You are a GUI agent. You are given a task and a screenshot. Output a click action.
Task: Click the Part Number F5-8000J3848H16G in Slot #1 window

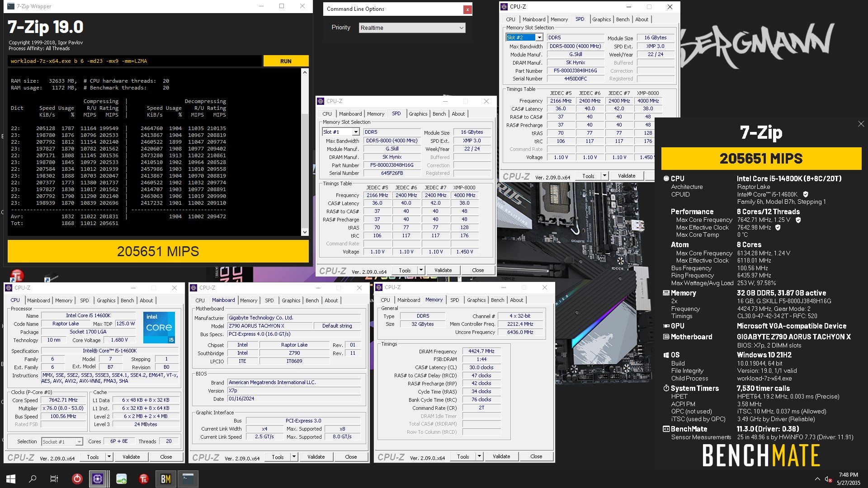tap(392, 165)
